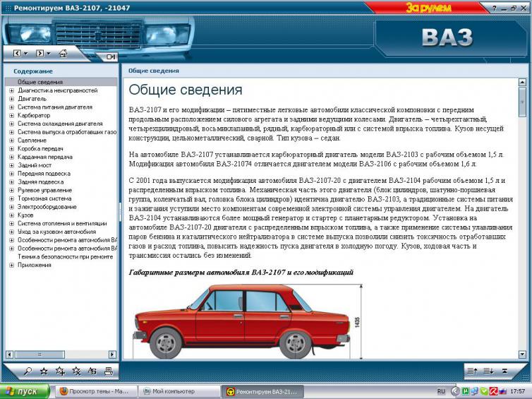Open Уход за кузовом автомобиля section
Image resolution: width=532 pixels, height=399 pixels.
point(56,232)
